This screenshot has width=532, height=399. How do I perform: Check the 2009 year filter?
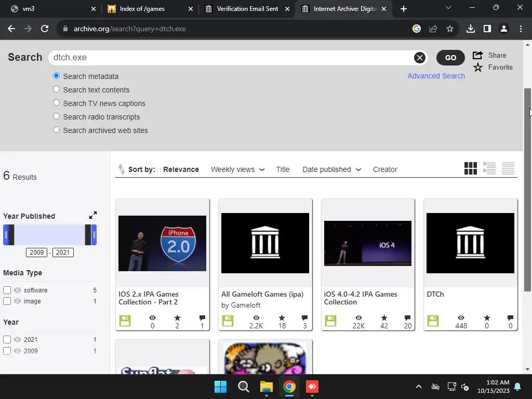[x=7, y=351]
